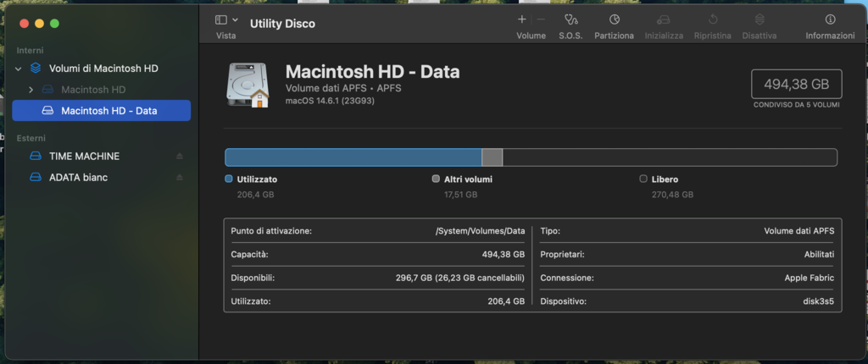This screenshot has width=868, height=364.
Task: Click the blue Utilizzato portion of usage bar
Action: tap(353, 157)
